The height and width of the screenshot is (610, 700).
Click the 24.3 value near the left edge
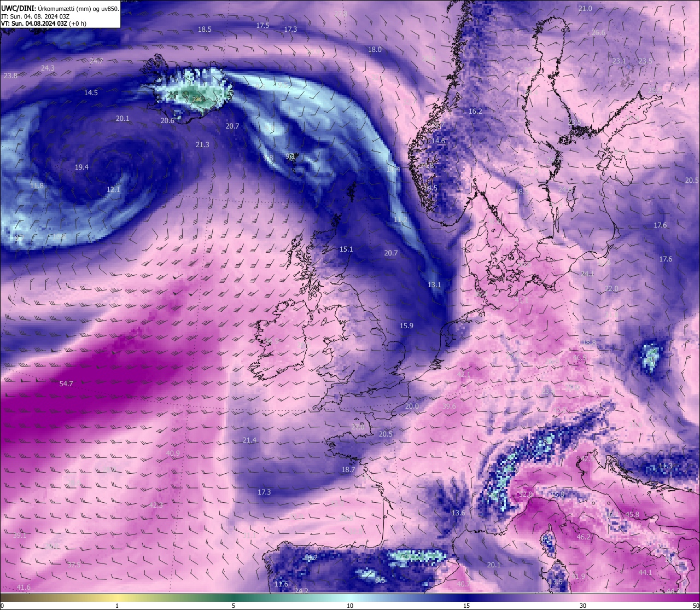point(48,68)
